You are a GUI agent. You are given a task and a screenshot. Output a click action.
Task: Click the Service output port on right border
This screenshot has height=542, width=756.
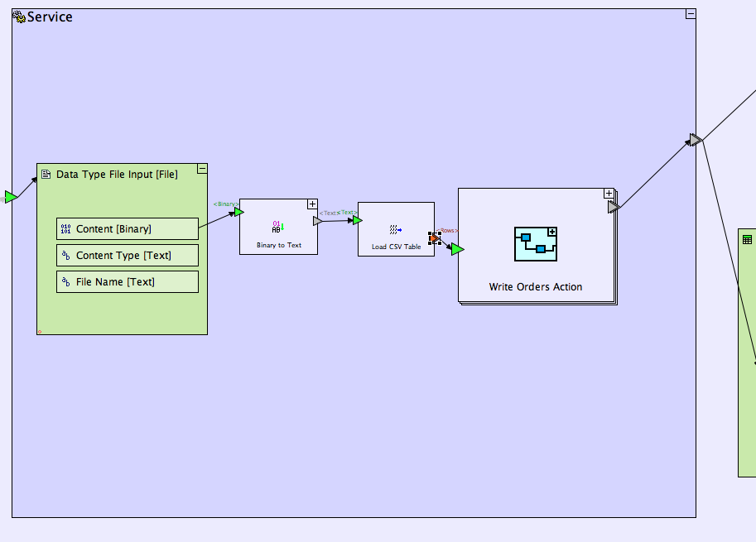click(x=696, y=140)
